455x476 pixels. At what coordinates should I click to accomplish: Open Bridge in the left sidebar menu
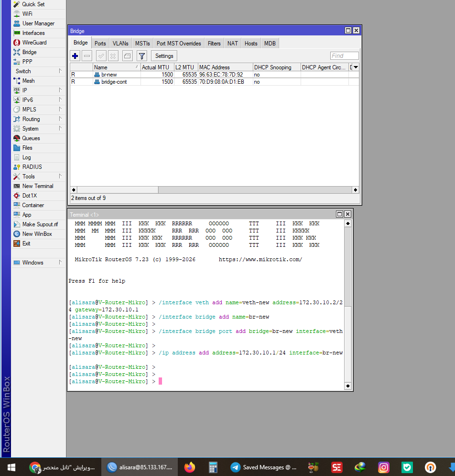[x=39, y=52]
